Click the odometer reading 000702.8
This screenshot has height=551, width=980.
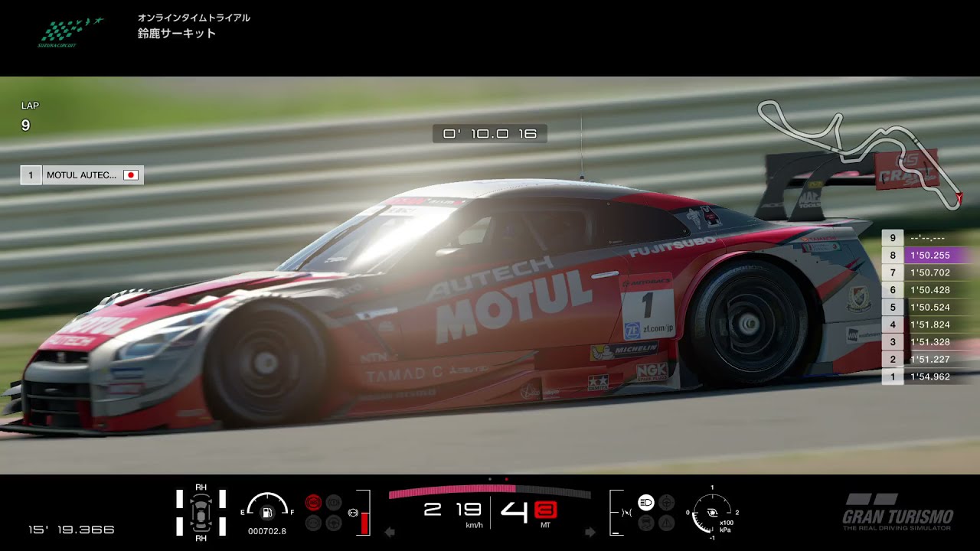tap(267, 531)
